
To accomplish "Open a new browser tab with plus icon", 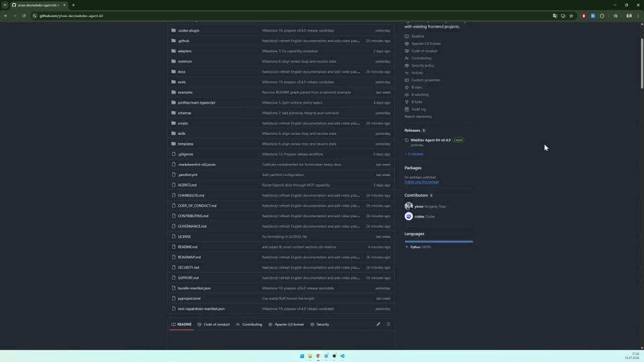I will [x=73, y=5].
